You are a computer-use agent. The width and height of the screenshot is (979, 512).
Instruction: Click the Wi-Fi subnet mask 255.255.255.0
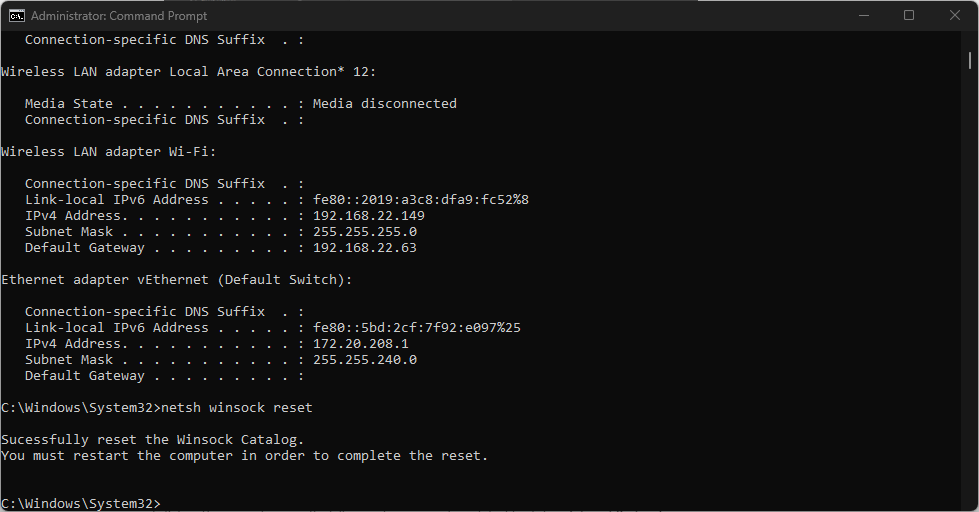pos(364,232)
